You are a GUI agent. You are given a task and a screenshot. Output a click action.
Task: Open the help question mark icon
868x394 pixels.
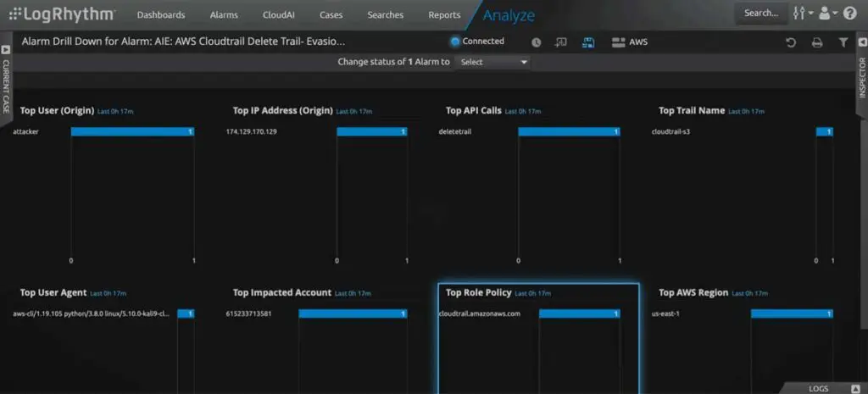tap(849, 14)
